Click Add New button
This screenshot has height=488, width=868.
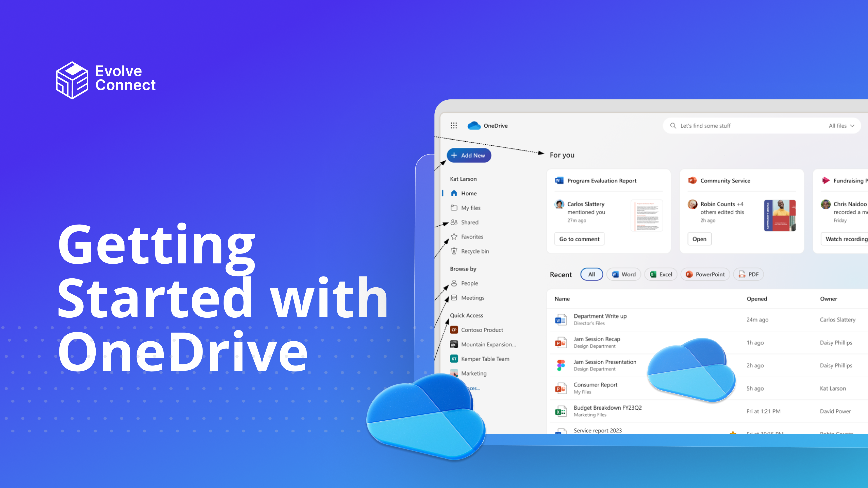pyautogui.click(x=470, y=155)
